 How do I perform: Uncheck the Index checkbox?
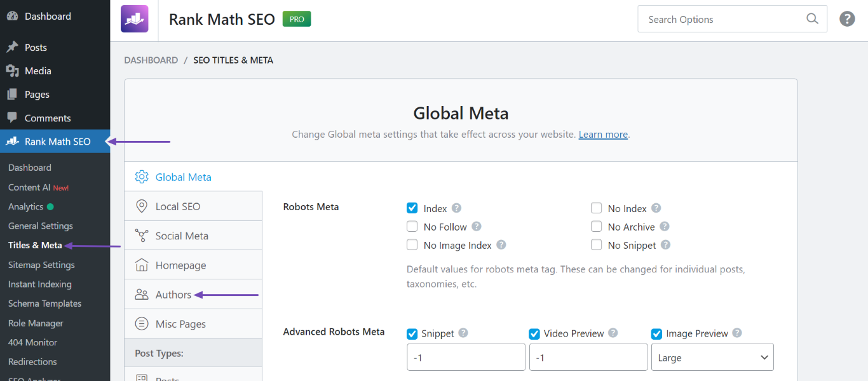tap(412, 208)
